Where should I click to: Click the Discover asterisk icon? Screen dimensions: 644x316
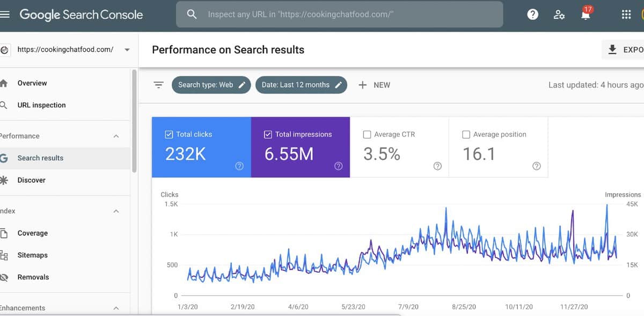(4, 180)
